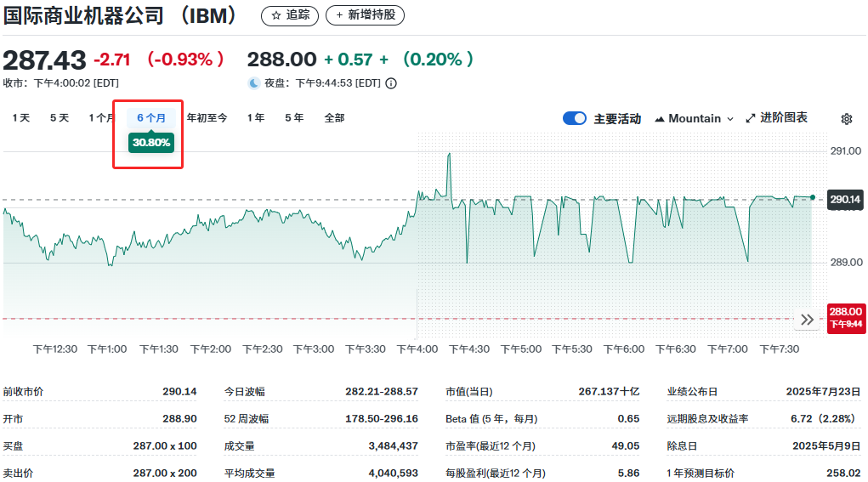Click the red 288.00 current price label
The height and width of the screenshot is (482, 868).
846,318
